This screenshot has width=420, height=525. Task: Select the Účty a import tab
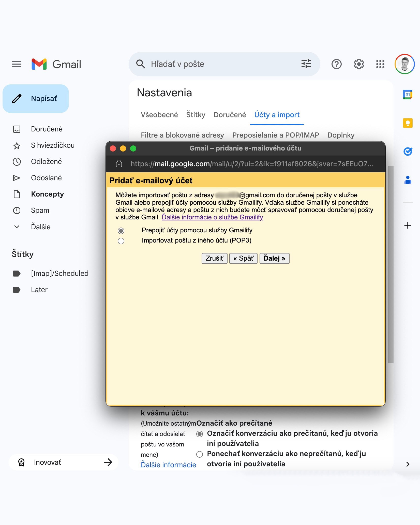click(277, 115)
